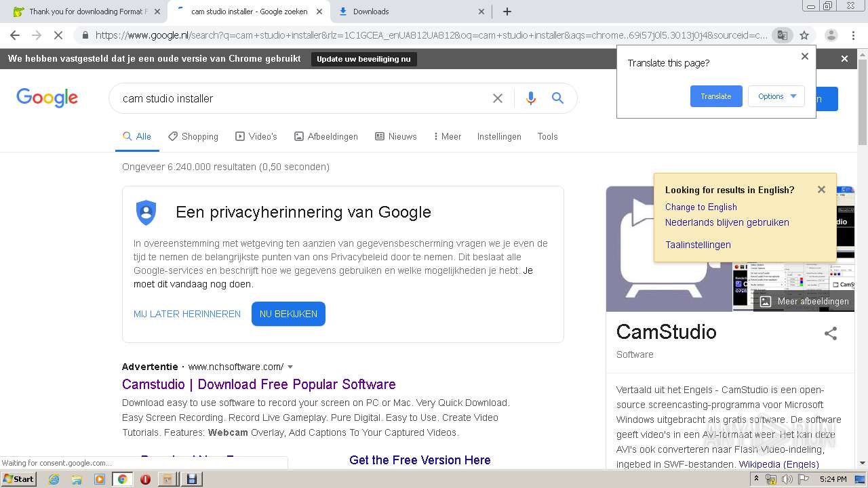
Task: Open the volume control tray icon
Action: (787, 479)
